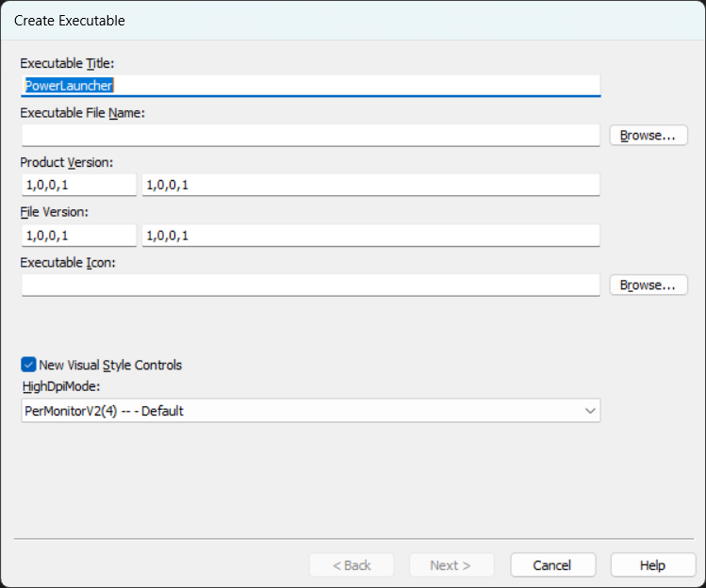This screenshot has width=706, height=588.
Task: Focus the Executable Icon path field
Action: pos(310,285)
